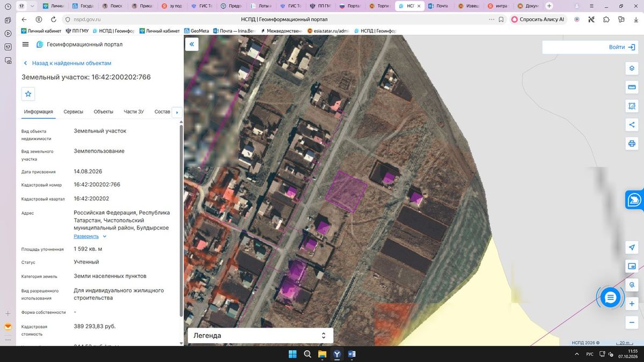The image size is (644, 362).
Task: Click the share map icon
Action: tap(632, 125)
